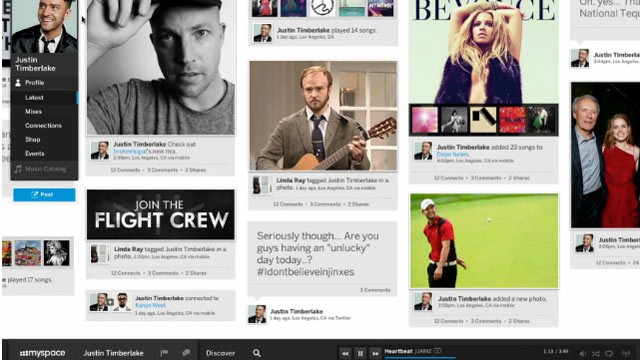
Task: Open photo of man and woman in red dress
Action: pos(605,155)
